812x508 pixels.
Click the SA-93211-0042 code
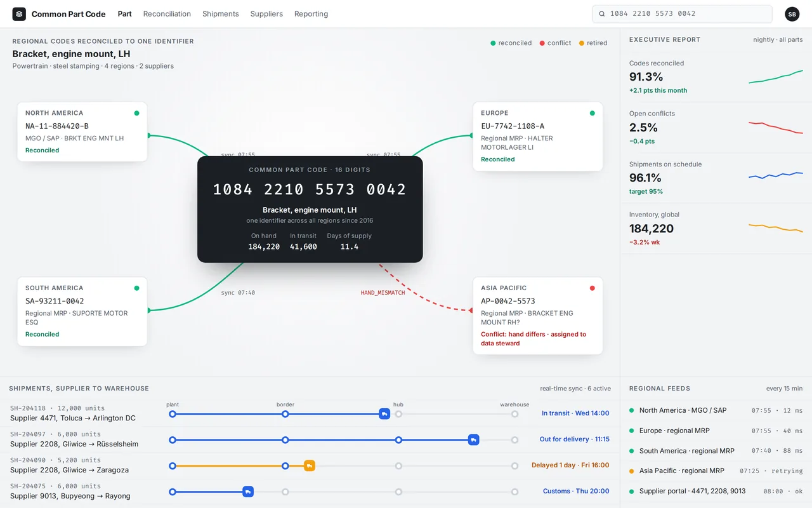[x=55, y=301]
